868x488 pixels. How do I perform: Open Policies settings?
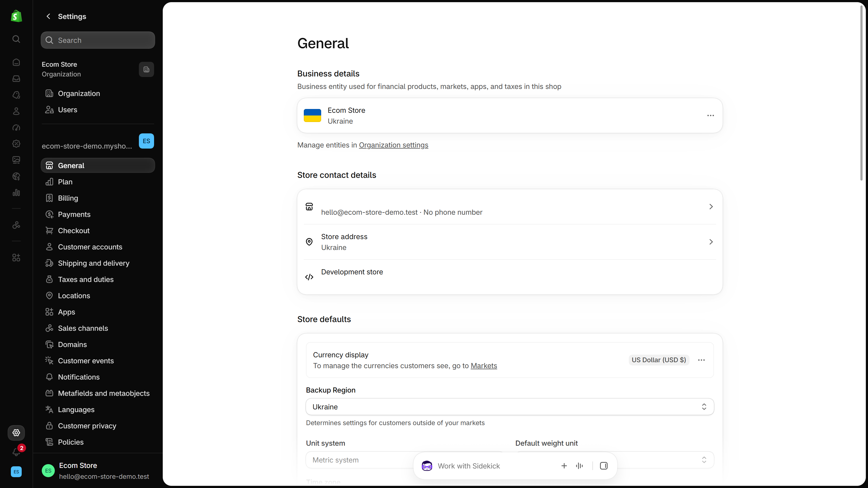[x=98, y=442]
